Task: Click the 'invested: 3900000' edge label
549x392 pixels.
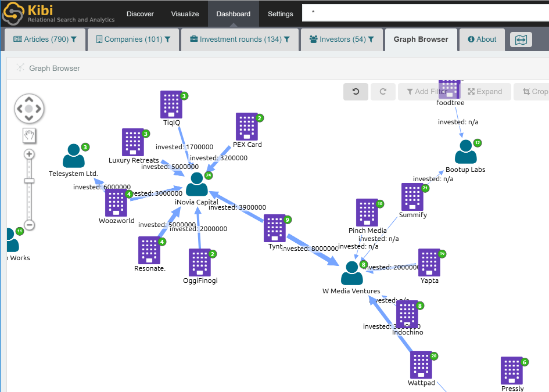Action: (238, 207)
